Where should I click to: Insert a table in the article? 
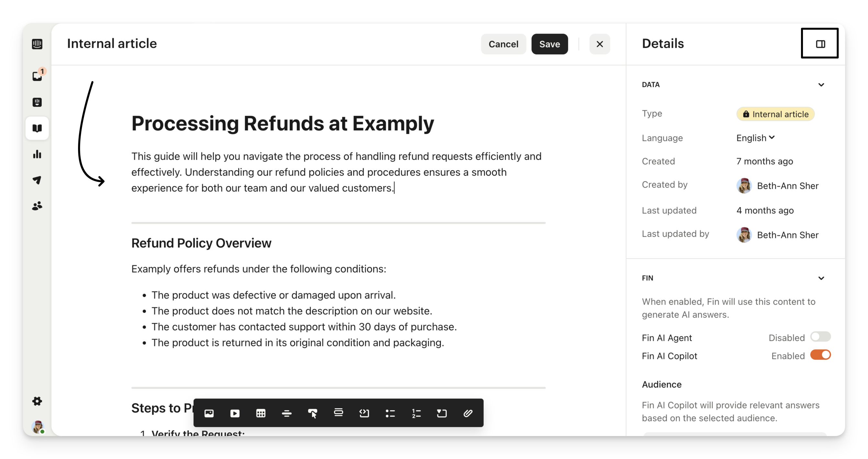click(x=261, y=413)
